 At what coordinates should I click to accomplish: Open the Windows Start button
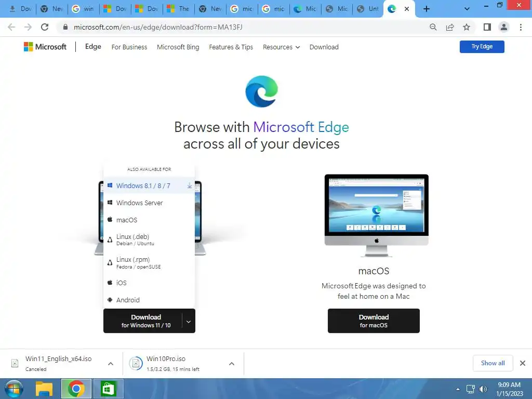point(14,389)
